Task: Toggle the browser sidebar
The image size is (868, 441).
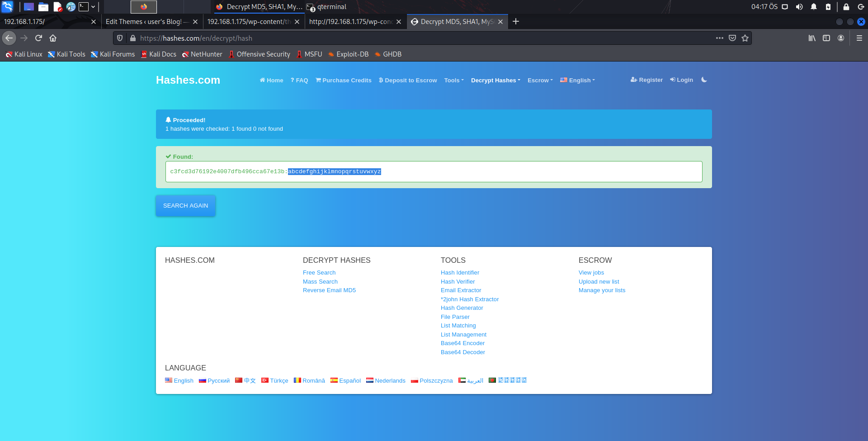Action: point(826,38)
